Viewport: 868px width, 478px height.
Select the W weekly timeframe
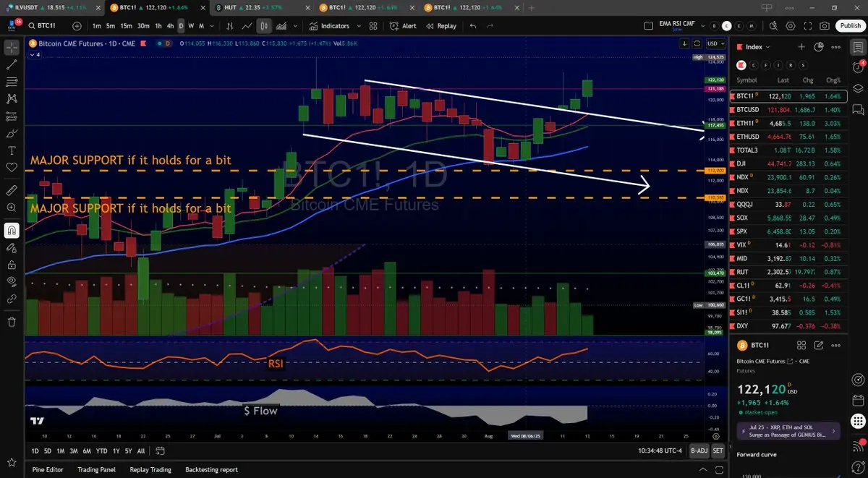pos(191,26)
